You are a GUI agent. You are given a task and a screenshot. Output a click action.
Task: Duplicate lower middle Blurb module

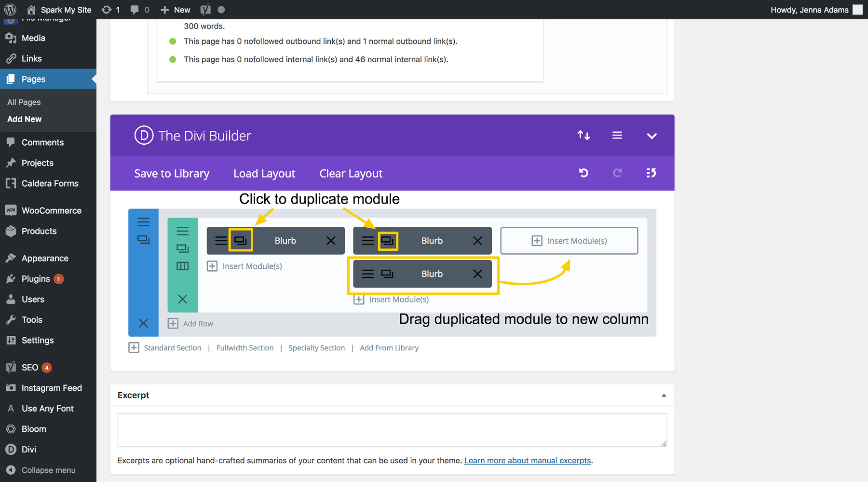tap(387, 274)
